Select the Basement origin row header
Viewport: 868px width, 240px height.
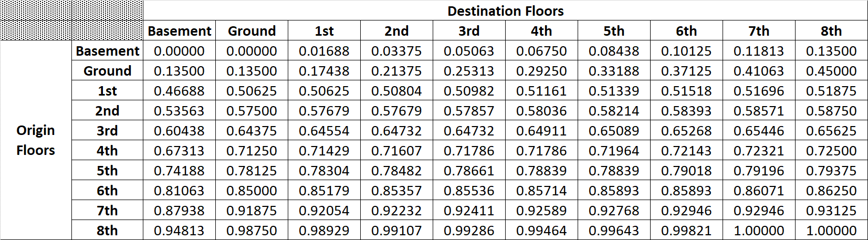pyautogui.click(x=107, y=51)
